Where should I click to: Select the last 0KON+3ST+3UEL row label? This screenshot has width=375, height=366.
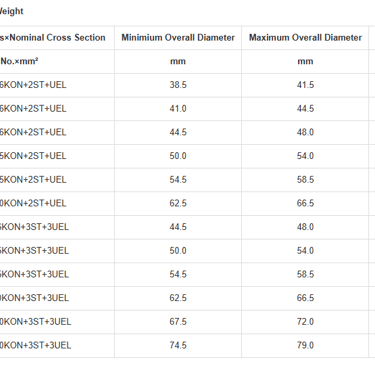pos(35,345)
